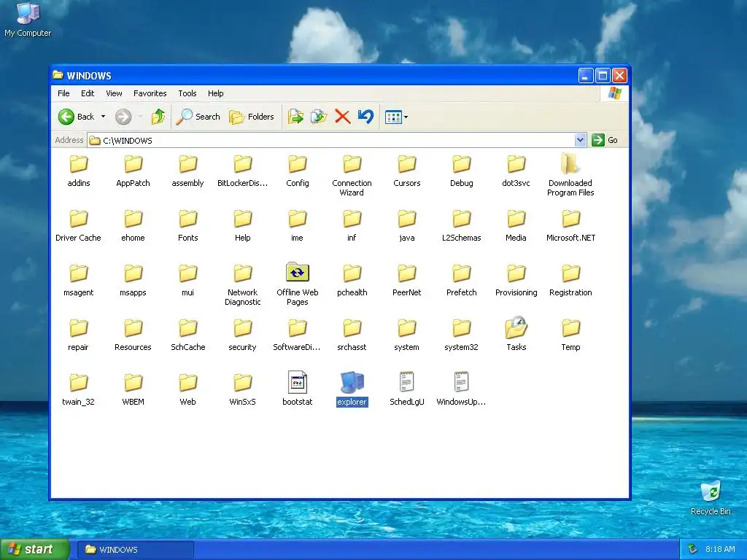Select the assembly folder

[187, 163]
